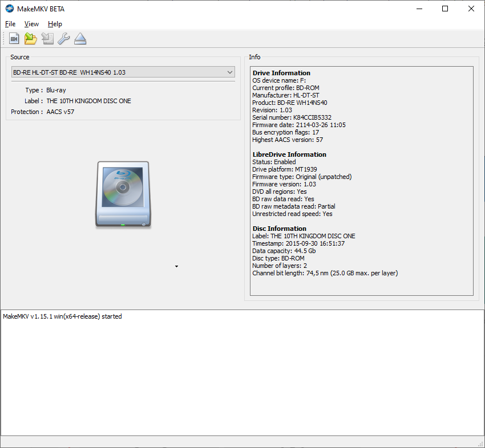
Task: Minimize the MakeMKV window
Action: pos(419,9)
